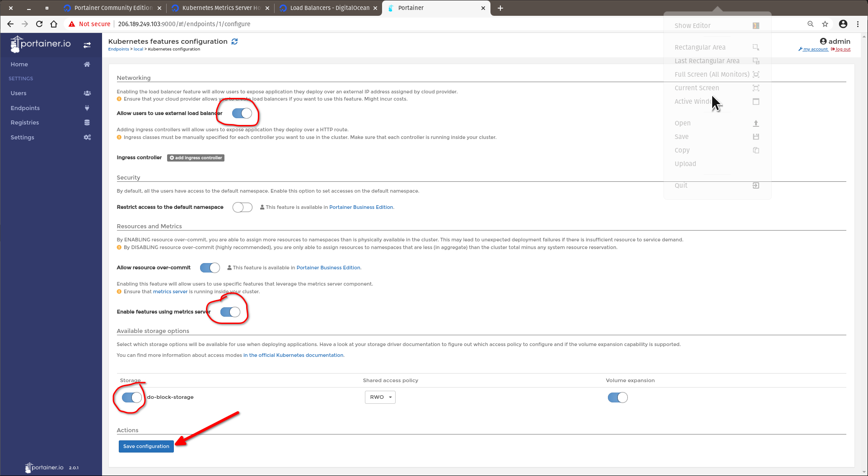Viewport: 868px width, 476px height.
Task: Click the Quit exit icon in menu
Action: point(756,185)
